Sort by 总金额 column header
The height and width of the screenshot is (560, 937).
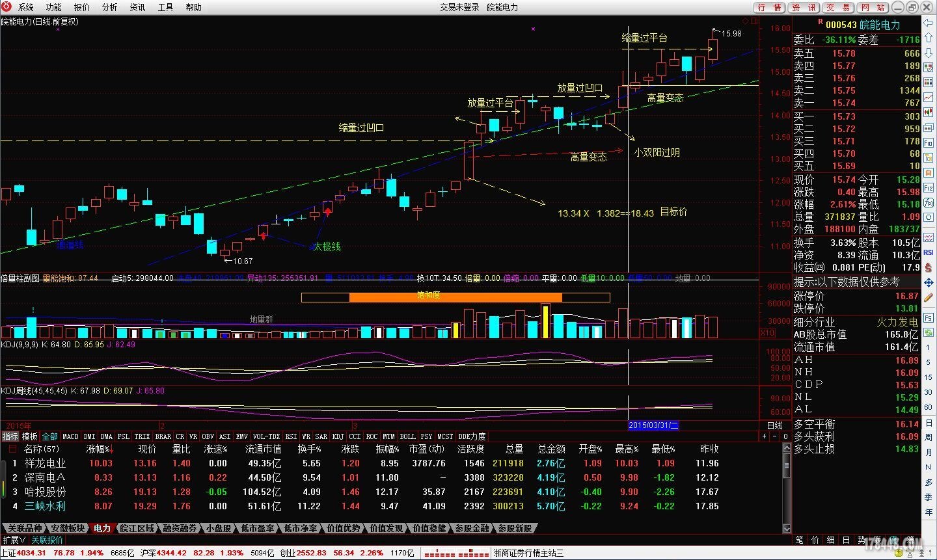pos(552,449)
